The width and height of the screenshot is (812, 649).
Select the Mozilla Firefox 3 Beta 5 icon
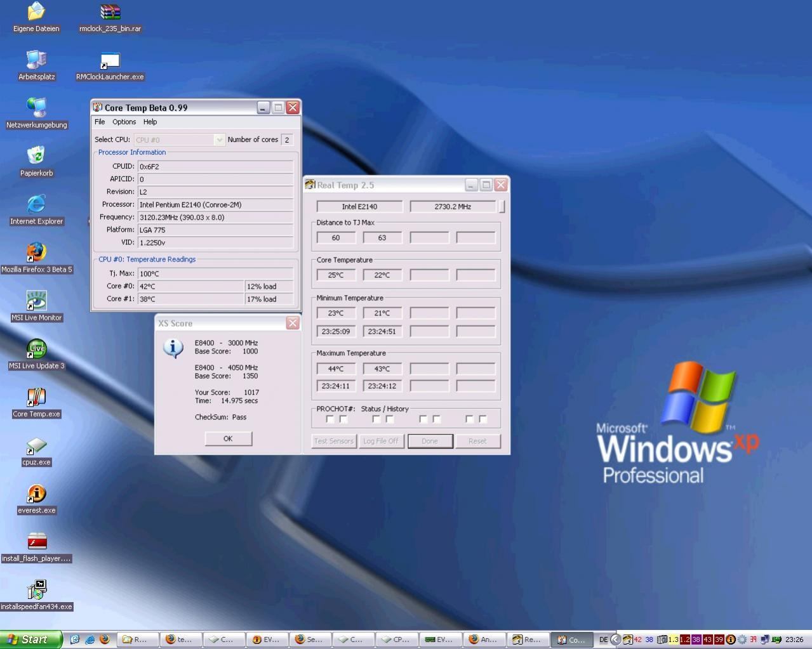(36, 258)
